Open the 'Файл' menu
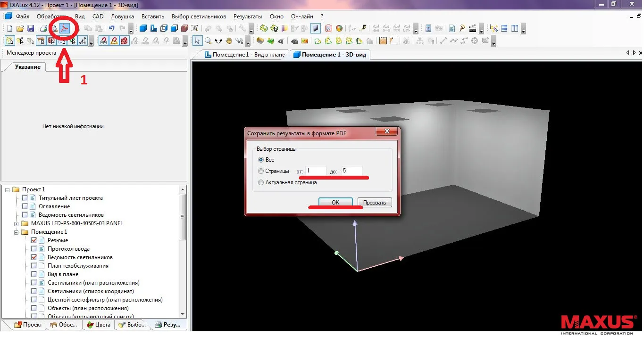 click(23, 16)
